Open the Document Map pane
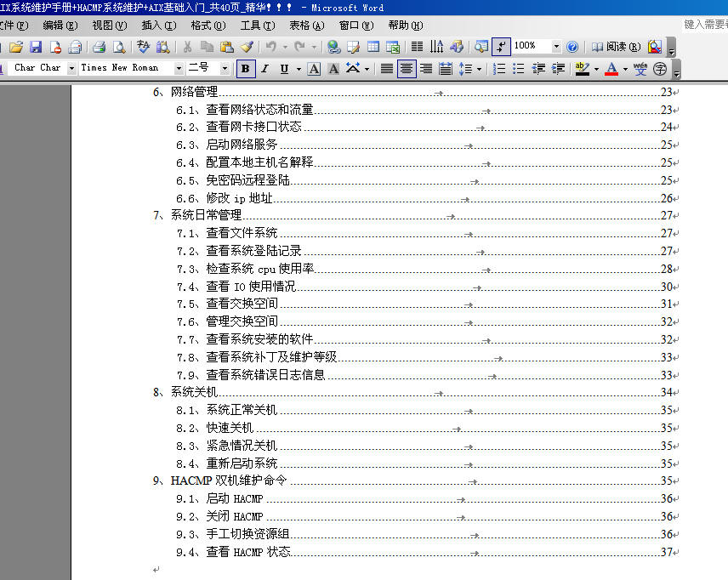 pyautogui.click(x=480, y=47)
